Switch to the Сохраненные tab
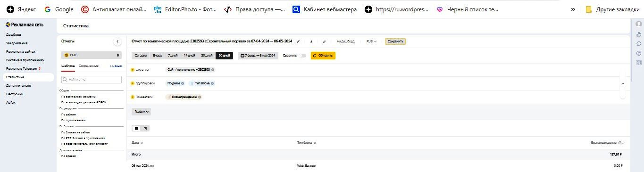This screenshot has width=644, height=172. click(89, 66)
